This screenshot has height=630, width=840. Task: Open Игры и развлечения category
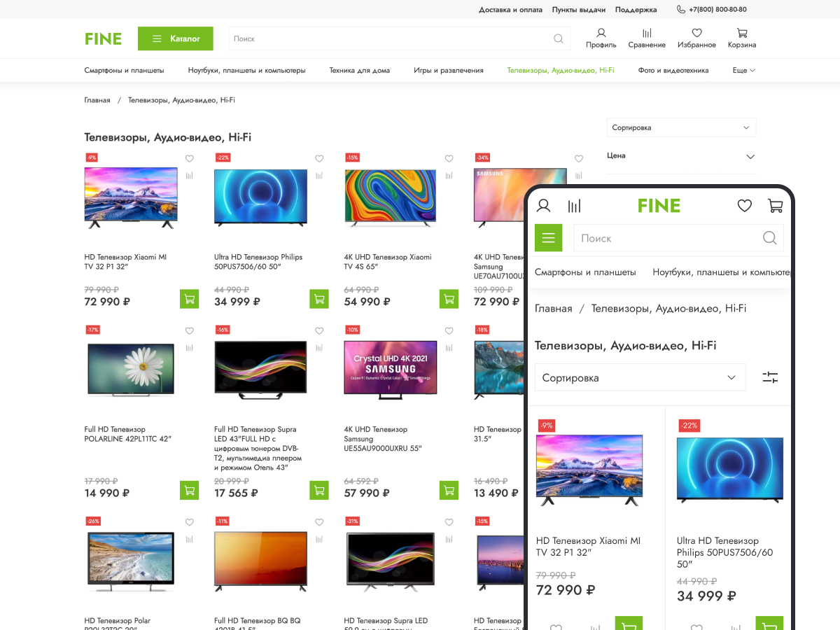pyautogui.click(x=449, y=70)
